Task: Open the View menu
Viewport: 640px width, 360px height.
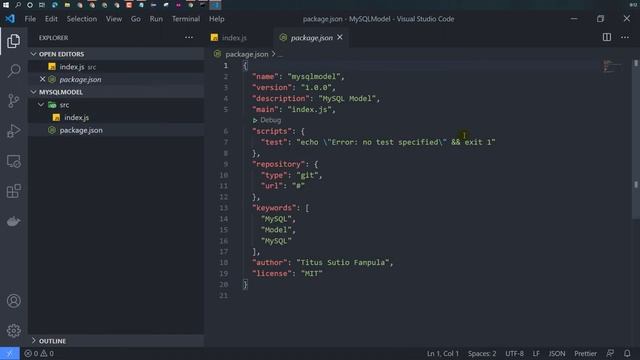Action: coord(114,19)
